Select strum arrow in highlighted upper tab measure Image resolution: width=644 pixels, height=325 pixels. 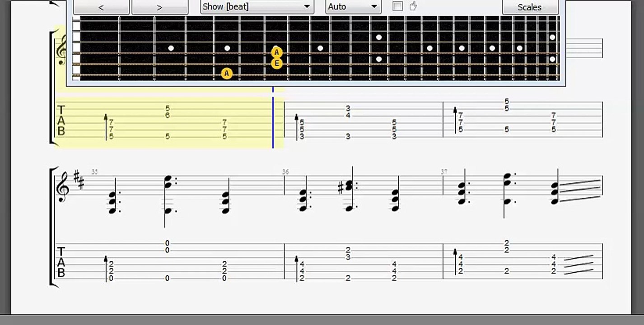click(106, 127)
